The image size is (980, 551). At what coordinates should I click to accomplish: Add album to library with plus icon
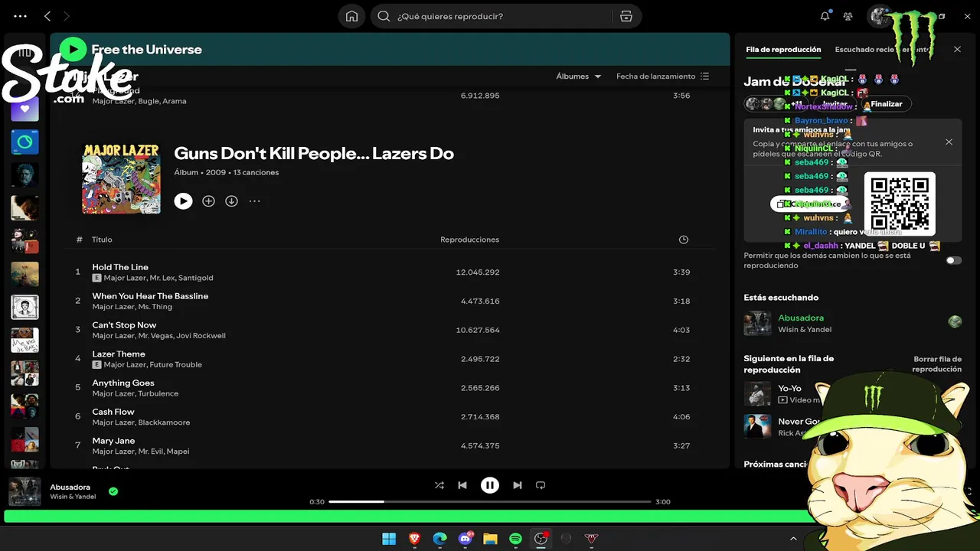tap(208, 201)
